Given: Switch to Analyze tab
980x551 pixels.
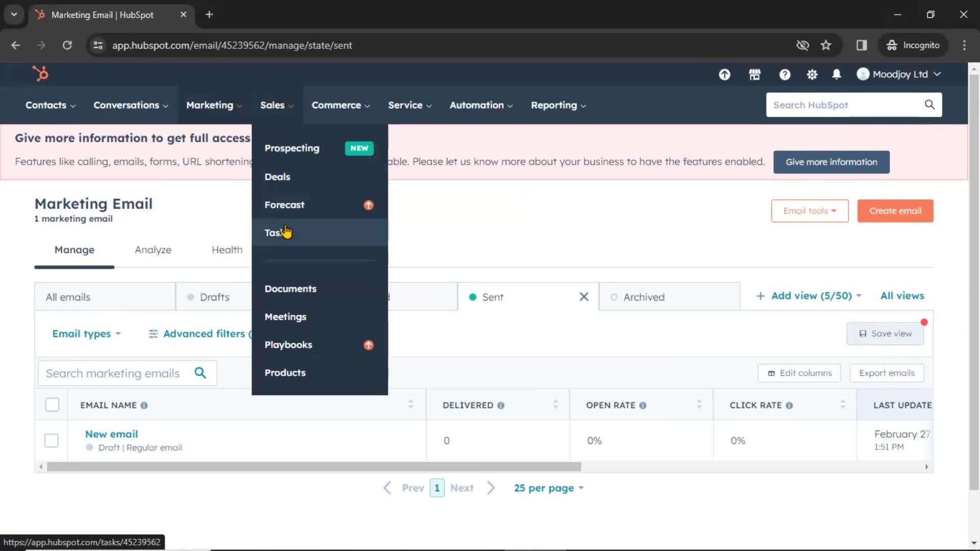Looking at the screenshot, I should 153,250.
